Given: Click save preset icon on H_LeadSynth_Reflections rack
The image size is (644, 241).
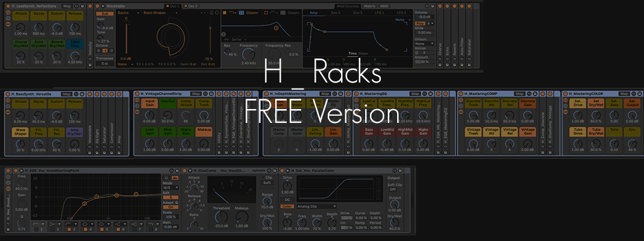Looking at the screenshot, I should (83, 6).
